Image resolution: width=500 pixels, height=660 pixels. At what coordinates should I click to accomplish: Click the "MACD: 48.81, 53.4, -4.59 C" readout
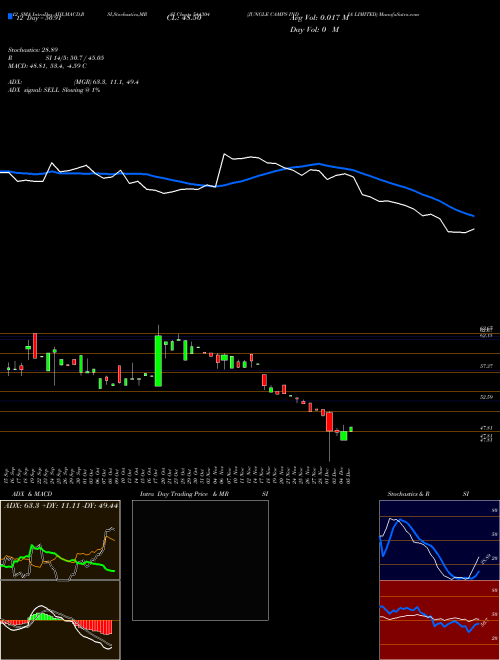pos(47,66)
